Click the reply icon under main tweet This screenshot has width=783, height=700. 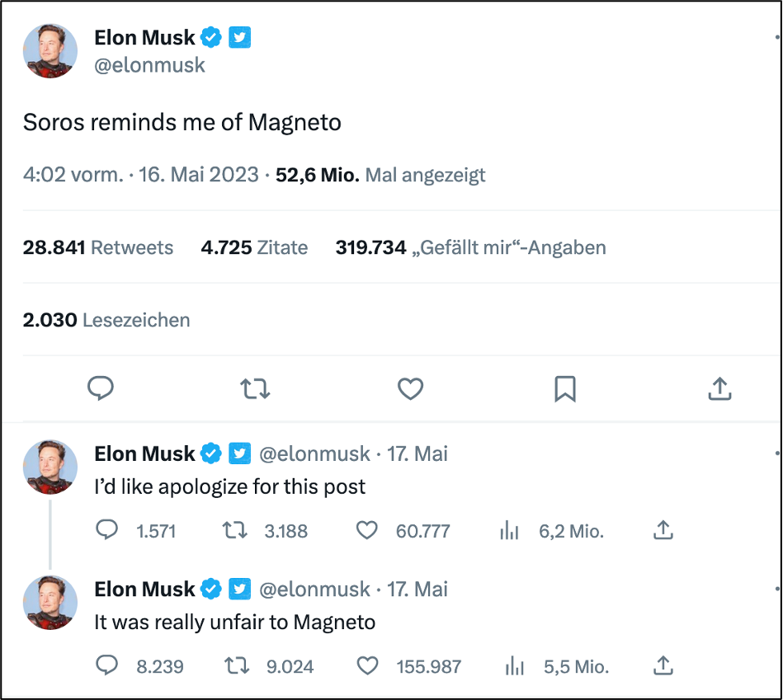(101, 388)
